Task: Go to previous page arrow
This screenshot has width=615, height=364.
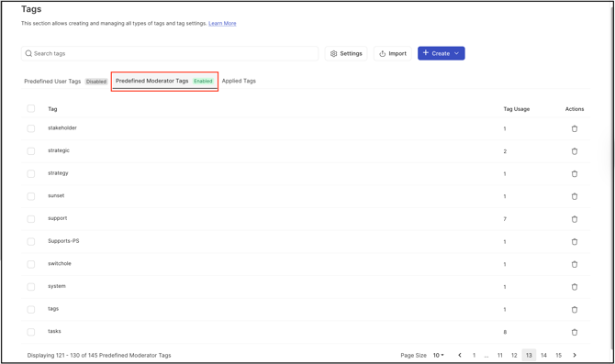Action: pos(460,355)
